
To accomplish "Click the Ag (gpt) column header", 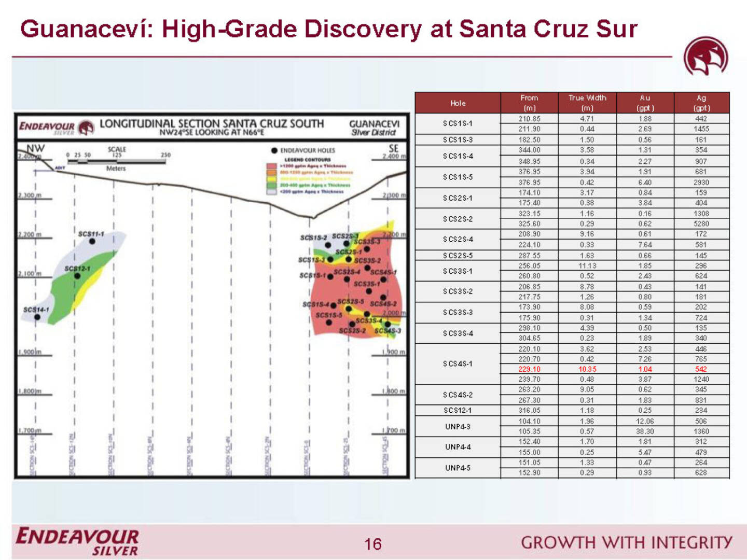I will (x=701, y=103).
